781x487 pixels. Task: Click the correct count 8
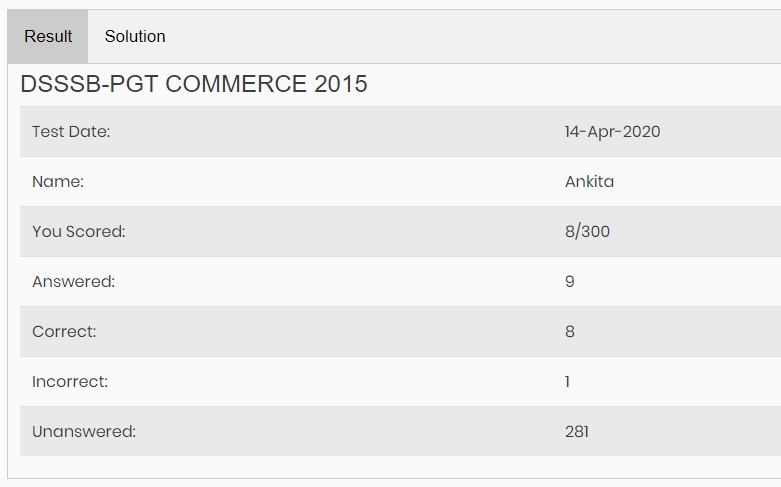tap(570, 332)
